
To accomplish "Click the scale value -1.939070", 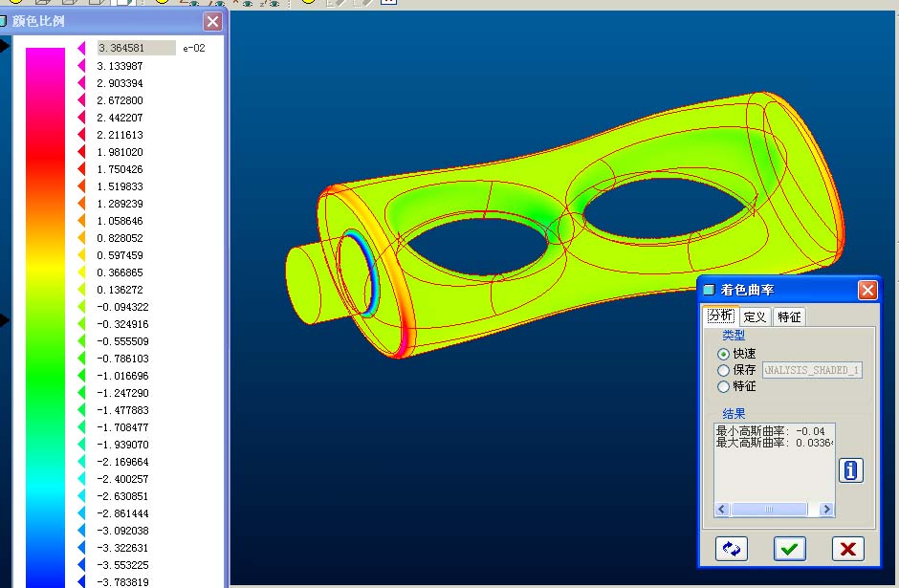I will click(x=122, y=445).
